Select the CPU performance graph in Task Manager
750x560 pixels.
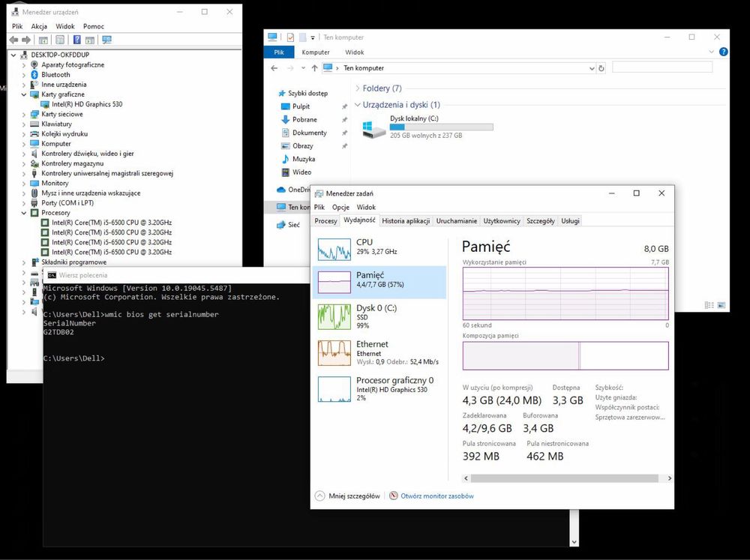(334, 249)
